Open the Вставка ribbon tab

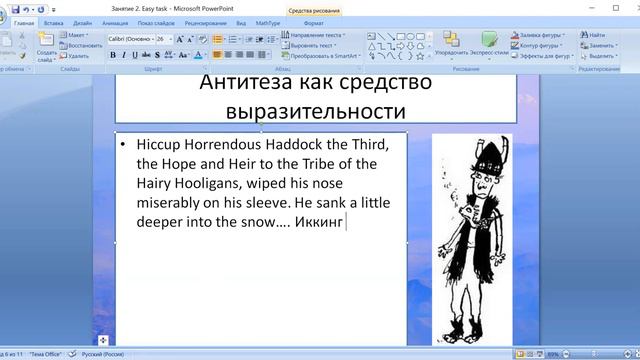53,23
